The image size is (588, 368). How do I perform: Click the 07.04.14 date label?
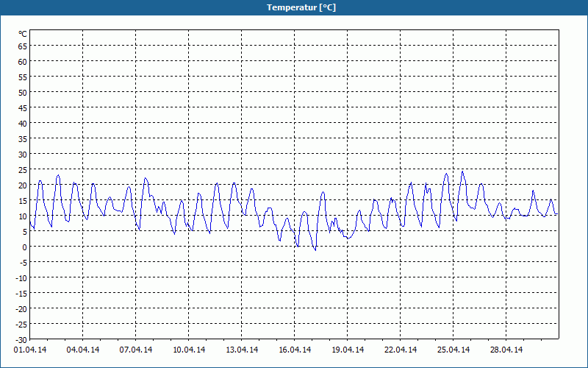coord(136,350)
